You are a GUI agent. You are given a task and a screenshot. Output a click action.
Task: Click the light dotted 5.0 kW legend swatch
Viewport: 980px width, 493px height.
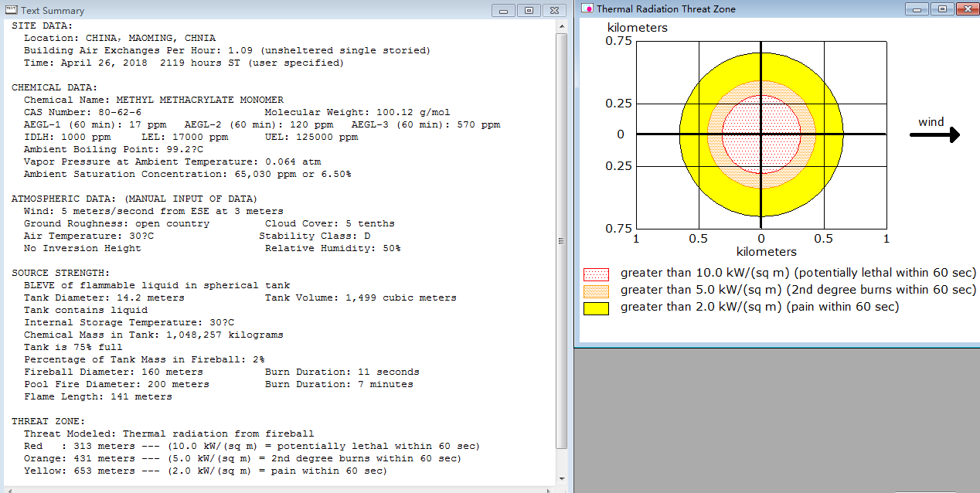(596, 291)
